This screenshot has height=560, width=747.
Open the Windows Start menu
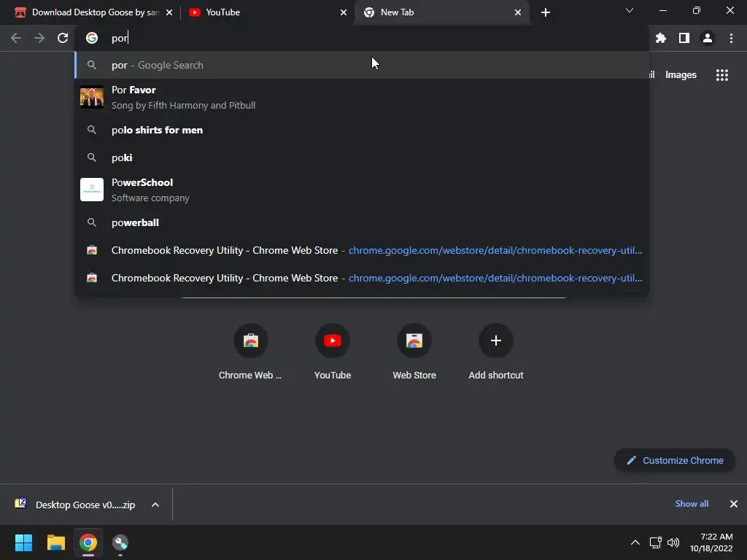(x=23, y=542)
